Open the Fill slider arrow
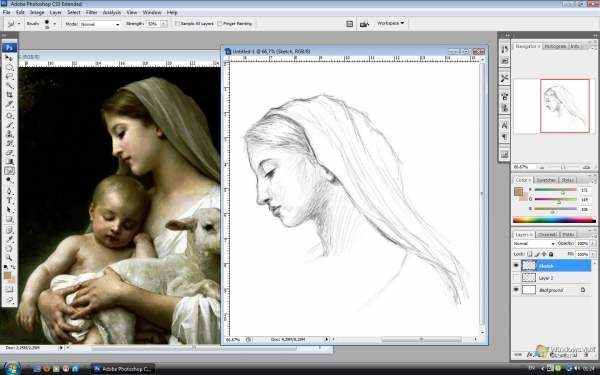This screenshot has height=375, width=600. (x=593, y=254)
